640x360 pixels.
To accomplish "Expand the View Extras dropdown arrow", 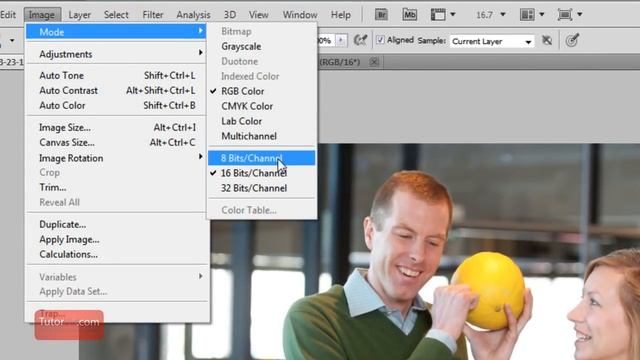I will (x=453, y=14).
